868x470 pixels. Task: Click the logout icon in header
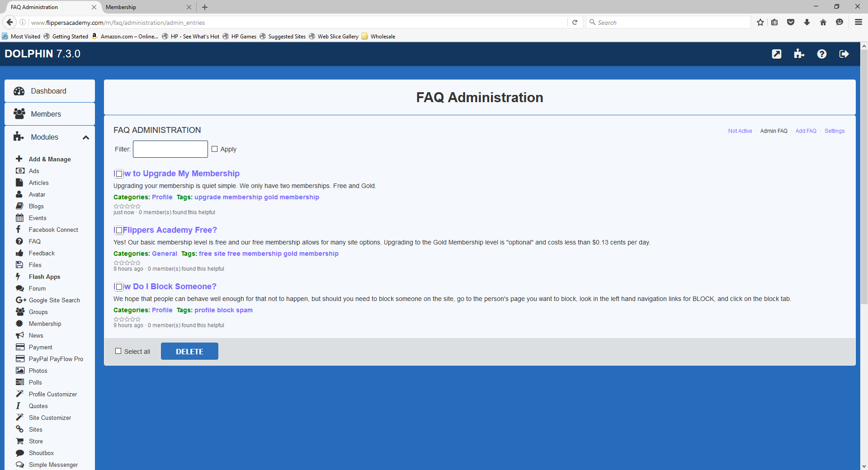pos(844,54)
